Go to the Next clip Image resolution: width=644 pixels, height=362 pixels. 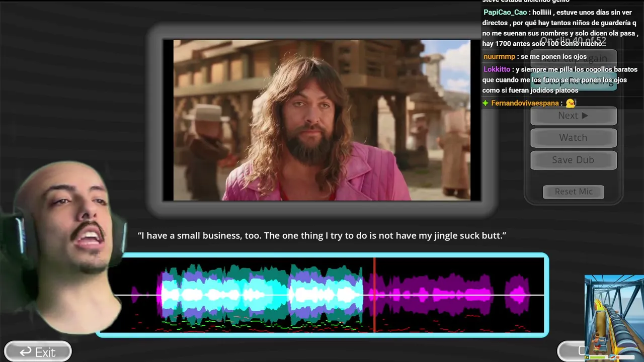click(x=573, y=116)
